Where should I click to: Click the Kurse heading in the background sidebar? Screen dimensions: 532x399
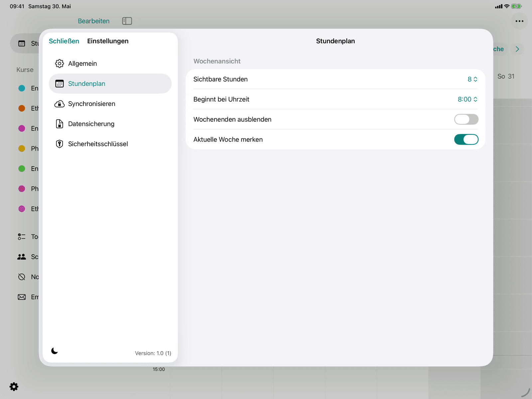(x=25, y=69)
